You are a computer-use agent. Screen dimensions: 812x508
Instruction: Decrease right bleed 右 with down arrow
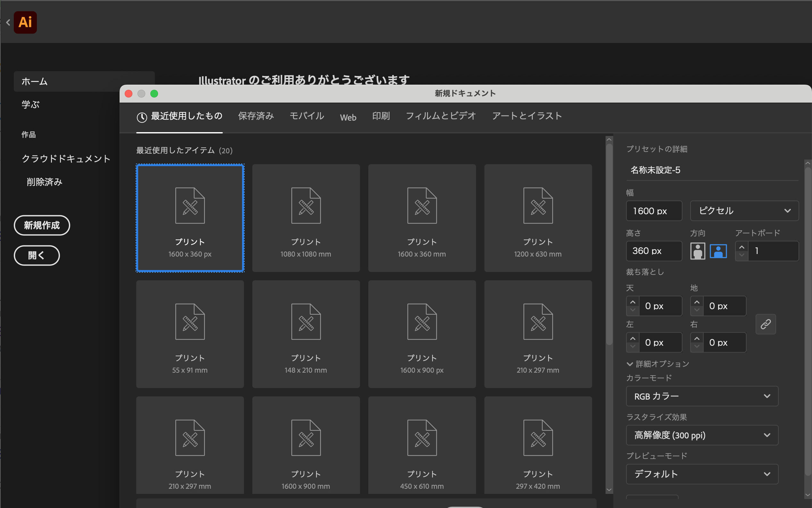point(697,347)
